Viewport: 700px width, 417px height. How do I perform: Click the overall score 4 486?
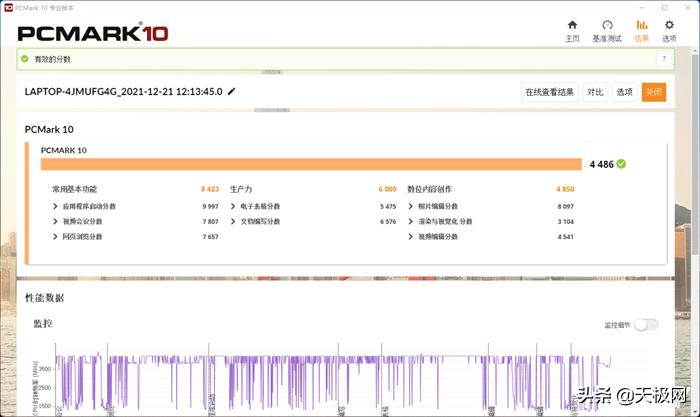[x=601, y=164]
